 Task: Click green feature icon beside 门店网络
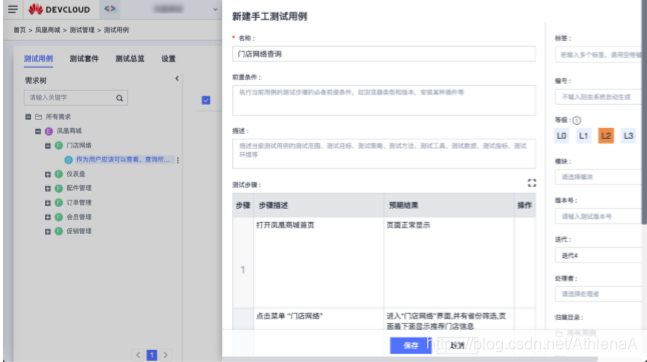coord(59,145)
